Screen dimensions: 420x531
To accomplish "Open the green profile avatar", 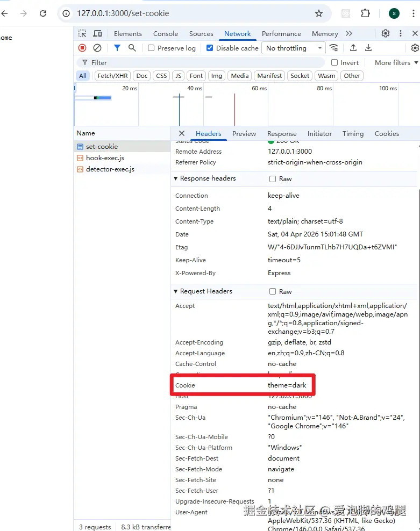I will (x=394, y=13).
